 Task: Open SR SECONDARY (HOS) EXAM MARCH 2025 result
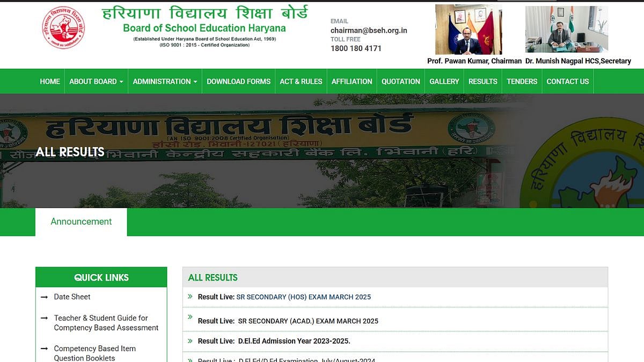click(303, 297)
